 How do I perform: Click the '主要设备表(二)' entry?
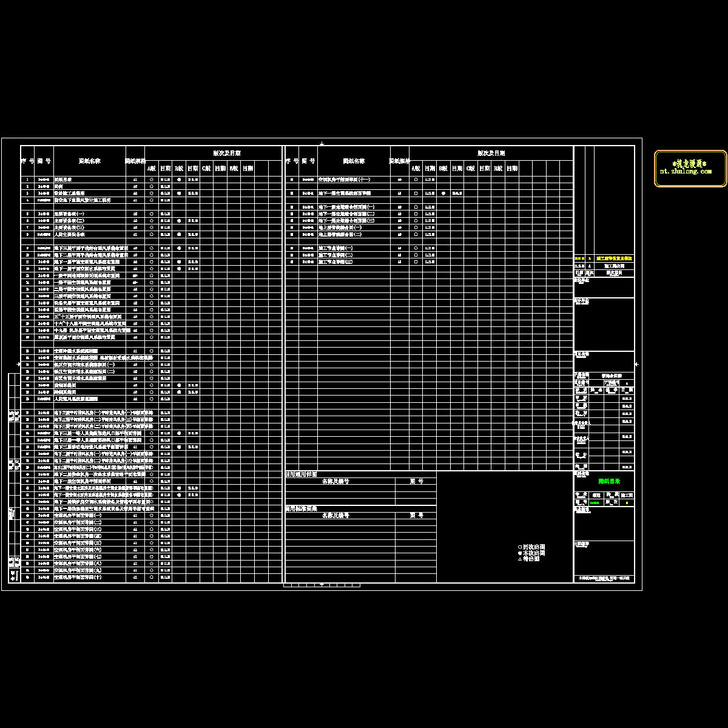70,220
